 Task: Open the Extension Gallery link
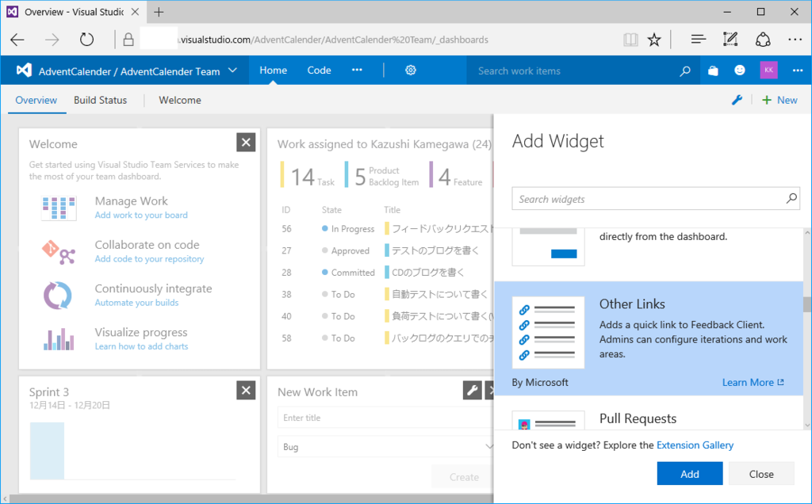[695, 445]
